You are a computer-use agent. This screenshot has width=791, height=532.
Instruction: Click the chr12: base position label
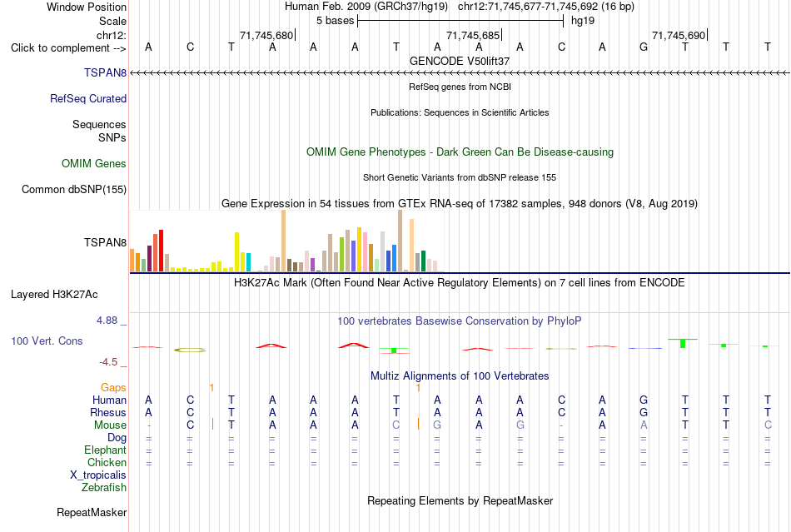(x=112, y=35)
